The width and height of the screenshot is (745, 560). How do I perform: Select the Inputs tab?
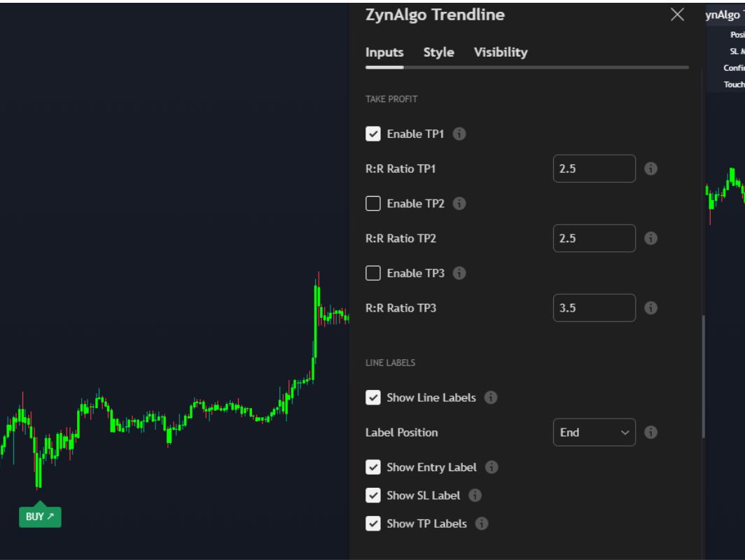click(x=384, y=52)
